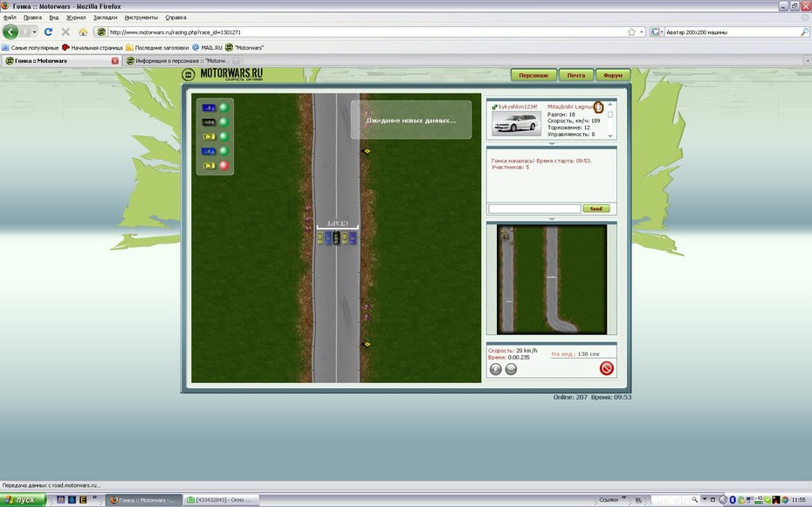
Task: Click the Bluetooth icon in system tray
Action: pyautogui.click(x=733, y=500)
